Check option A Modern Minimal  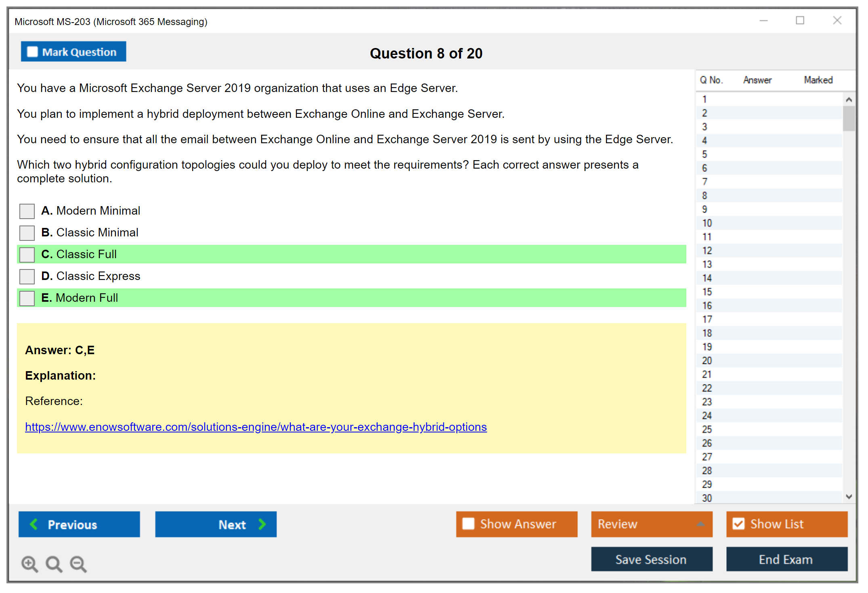[x=27, y=211]
